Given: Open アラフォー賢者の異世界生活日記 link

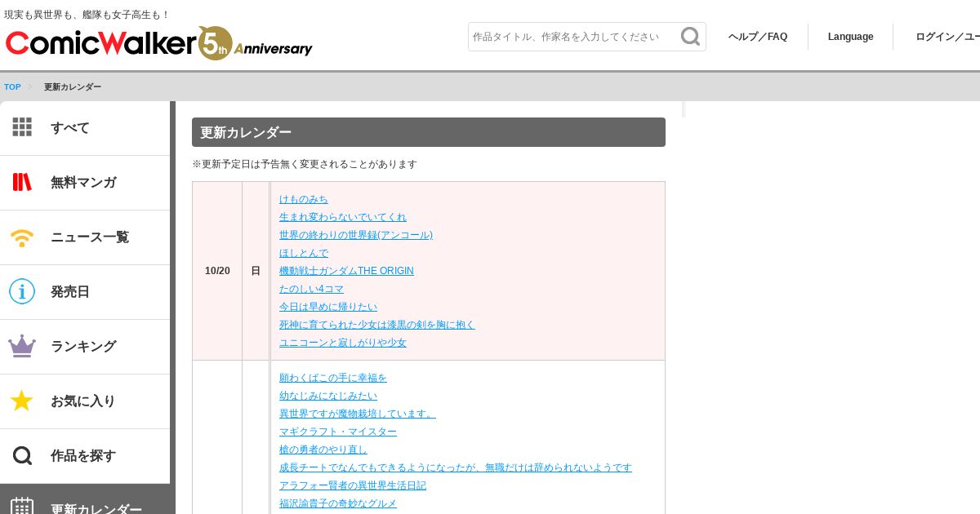Looking at the screenshot, I should coord(353,485).
